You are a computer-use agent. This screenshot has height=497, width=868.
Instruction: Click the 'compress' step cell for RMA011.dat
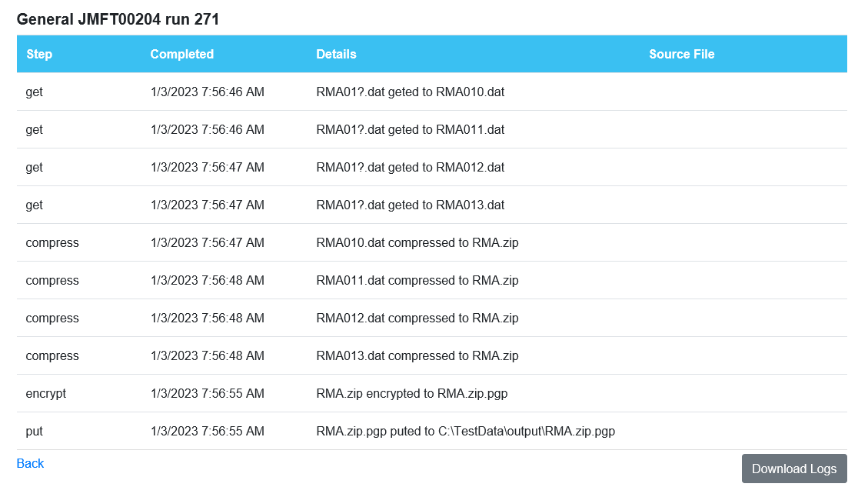[52, 280]
